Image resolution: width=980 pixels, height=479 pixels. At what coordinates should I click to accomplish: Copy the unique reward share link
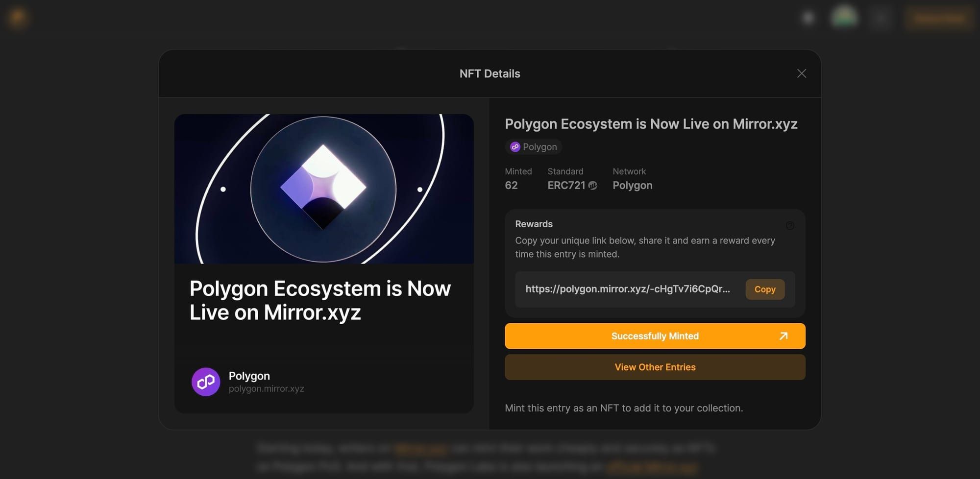[x=765, y=289]
